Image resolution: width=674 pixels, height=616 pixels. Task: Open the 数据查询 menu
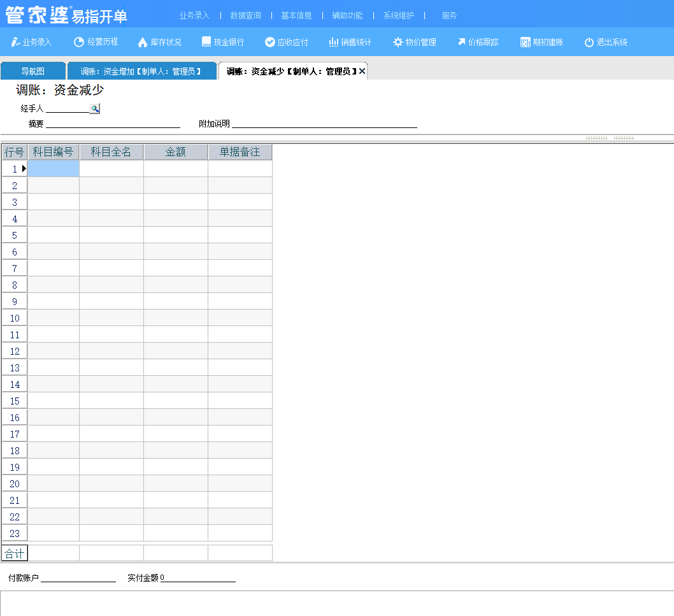click(x=245, y=15)
